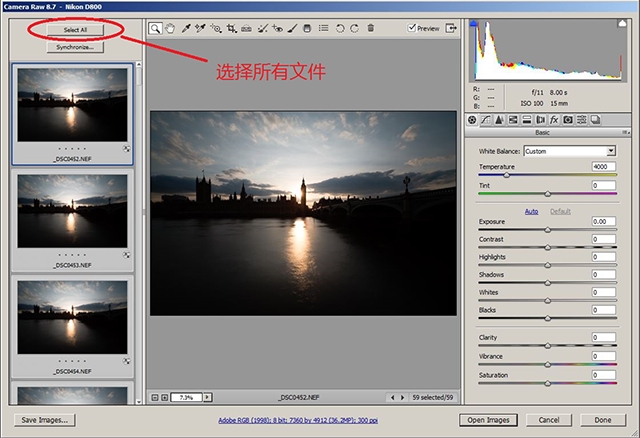This screenshot has height=438, width=640.
Task: Open the Camera Calibration tab
Action: point(567,120)
